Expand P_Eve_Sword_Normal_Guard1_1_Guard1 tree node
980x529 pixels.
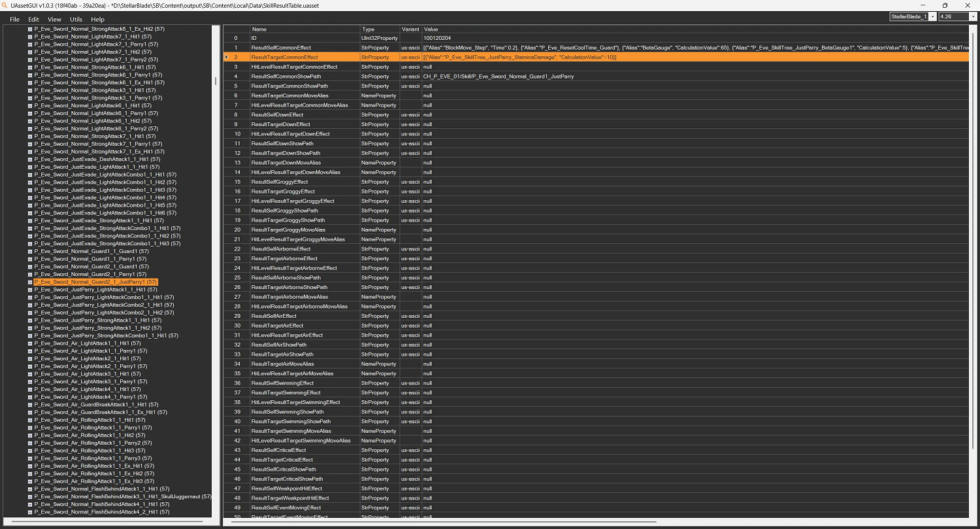(30, 251)
